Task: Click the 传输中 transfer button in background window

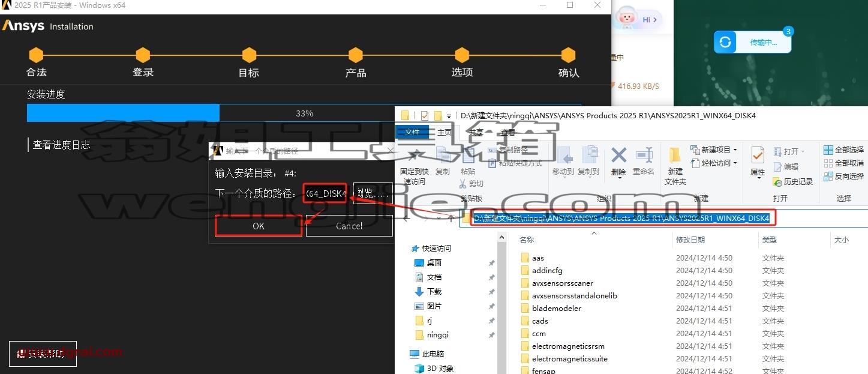Action: click(x=752, y=42)
